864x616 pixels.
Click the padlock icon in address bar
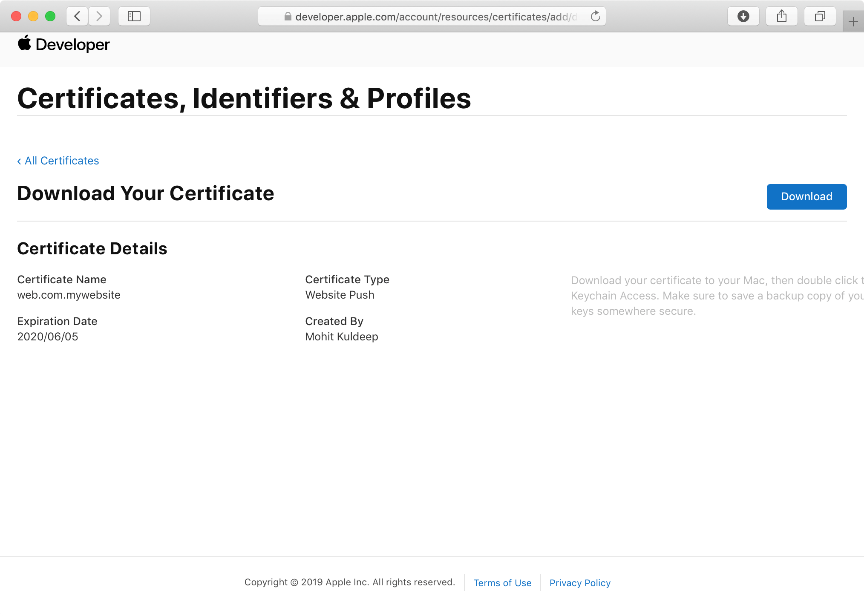[x=288, y=17]
